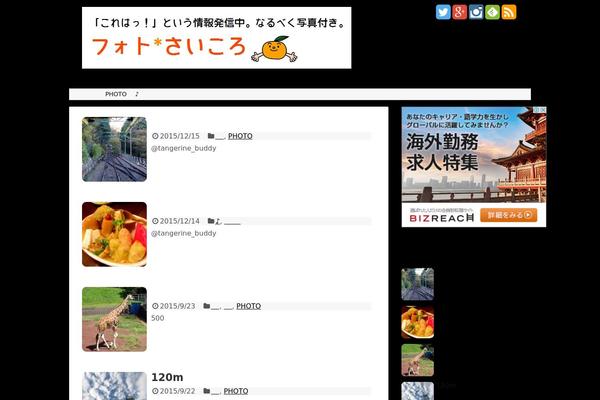
Task: Open the Google Plus social icon
Action: tap(459, 12)
